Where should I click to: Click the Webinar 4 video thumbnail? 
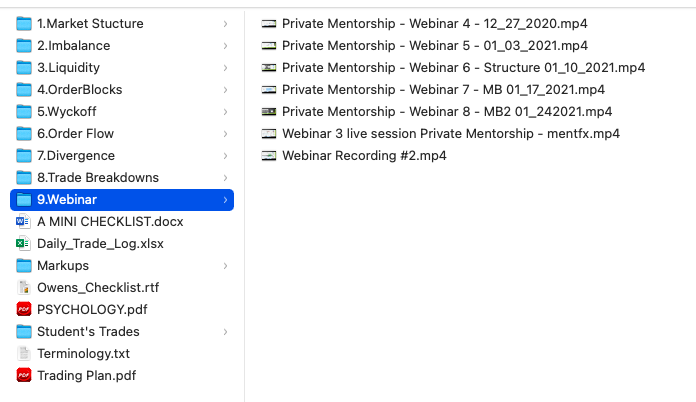pyautogui.click(x=268, y=23)
